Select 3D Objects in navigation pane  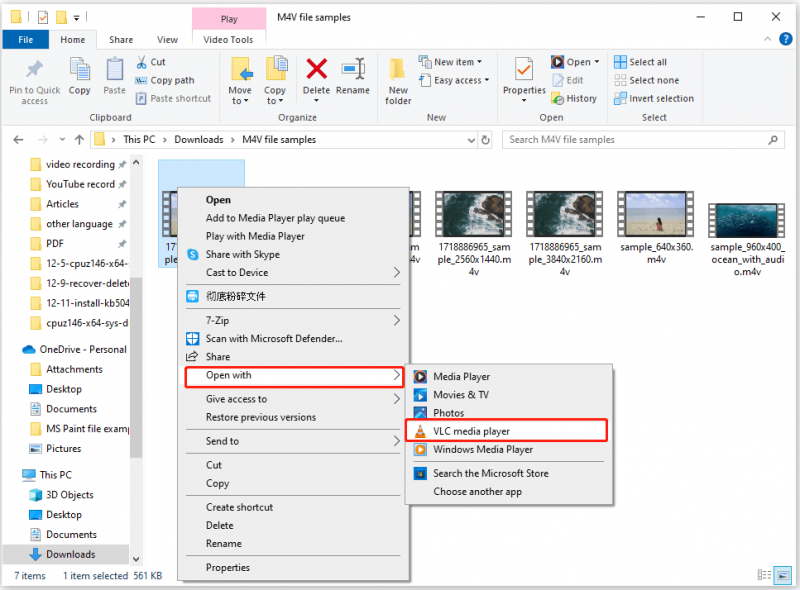(62, 495)
